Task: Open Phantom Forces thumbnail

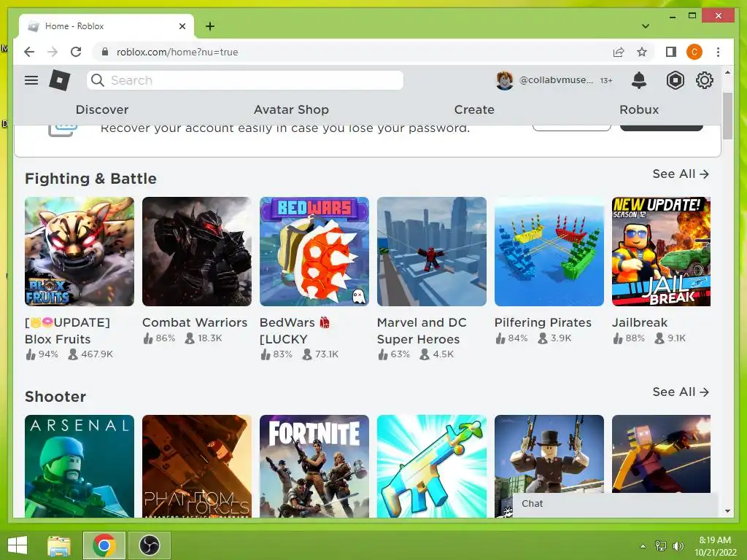Action: click(x=197, y=466)
